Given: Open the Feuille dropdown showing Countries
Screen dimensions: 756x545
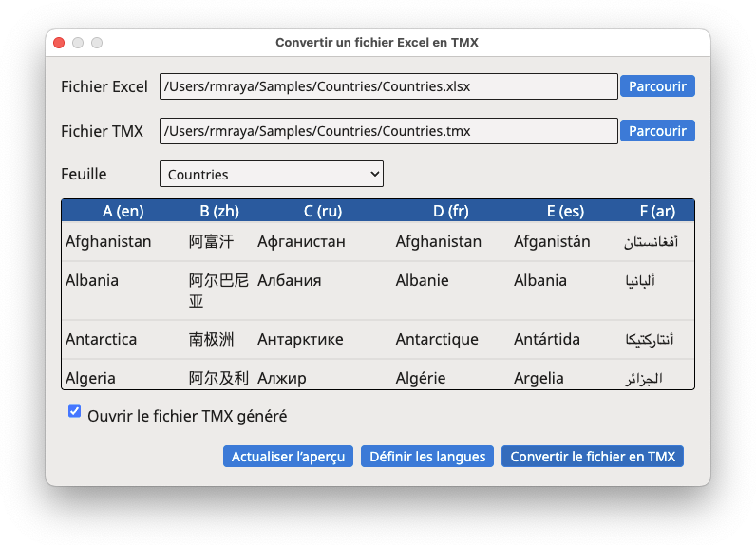Looking at the screenshot, I should tap(272, 174).
